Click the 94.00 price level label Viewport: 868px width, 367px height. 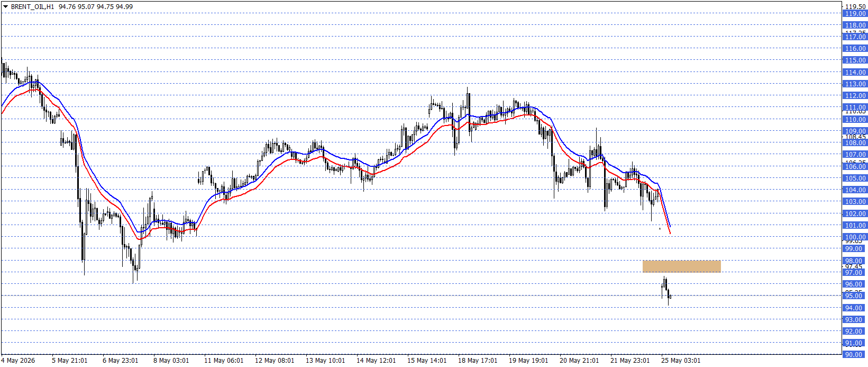click(x=855, y=308)
